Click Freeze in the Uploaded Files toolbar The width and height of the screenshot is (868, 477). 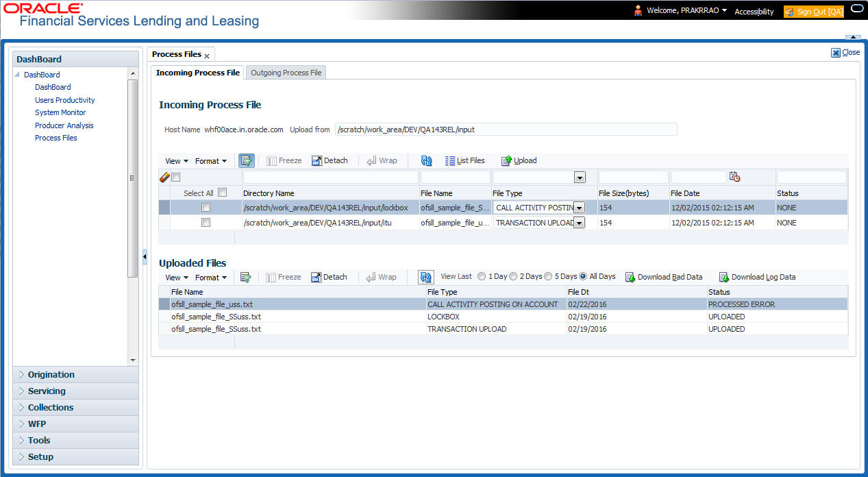[284, 277]
